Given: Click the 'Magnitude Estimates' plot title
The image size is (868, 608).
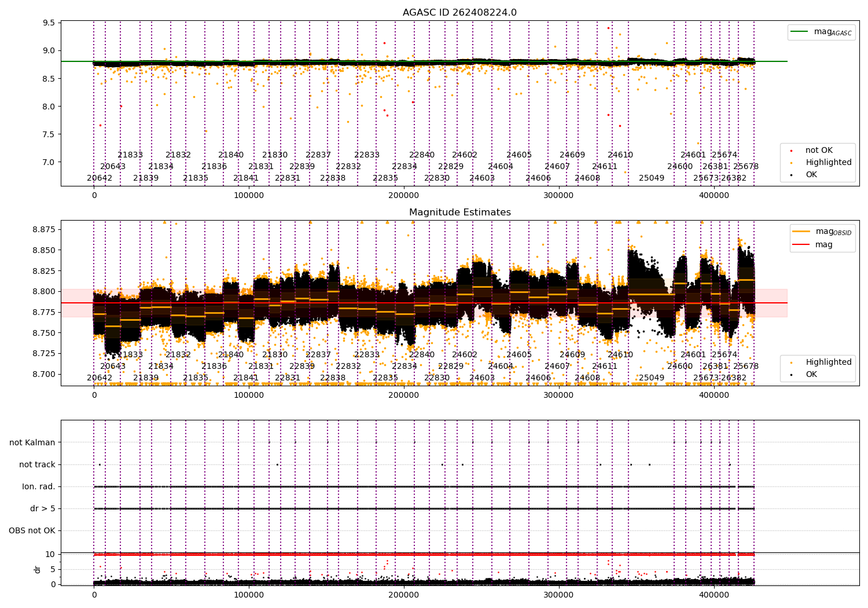Looking at the screenshot, I should [459, 213].
